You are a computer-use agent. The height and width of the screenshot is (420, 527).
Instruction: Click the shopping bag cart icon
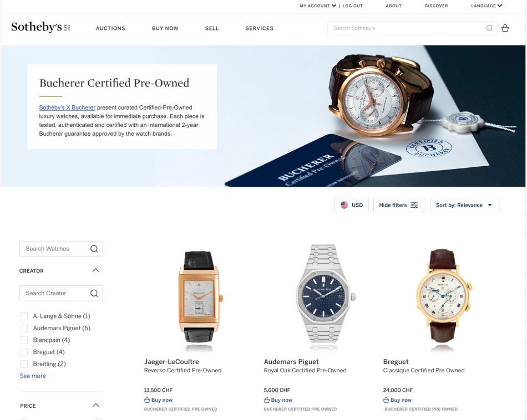[x=505, y=28]
